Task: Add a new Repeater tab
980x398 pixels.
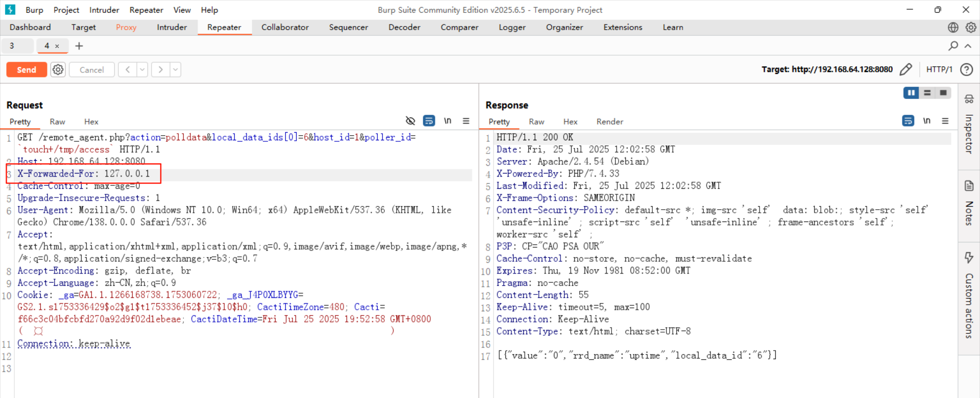Action: pyautogui.click(x=79, y=46)
